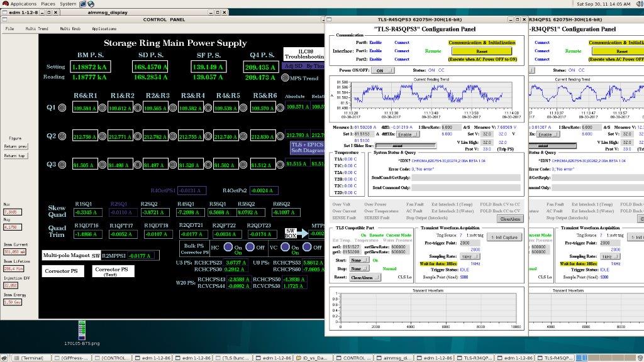
Task: Open the Start None dropdown
Action: pos(358,260)
